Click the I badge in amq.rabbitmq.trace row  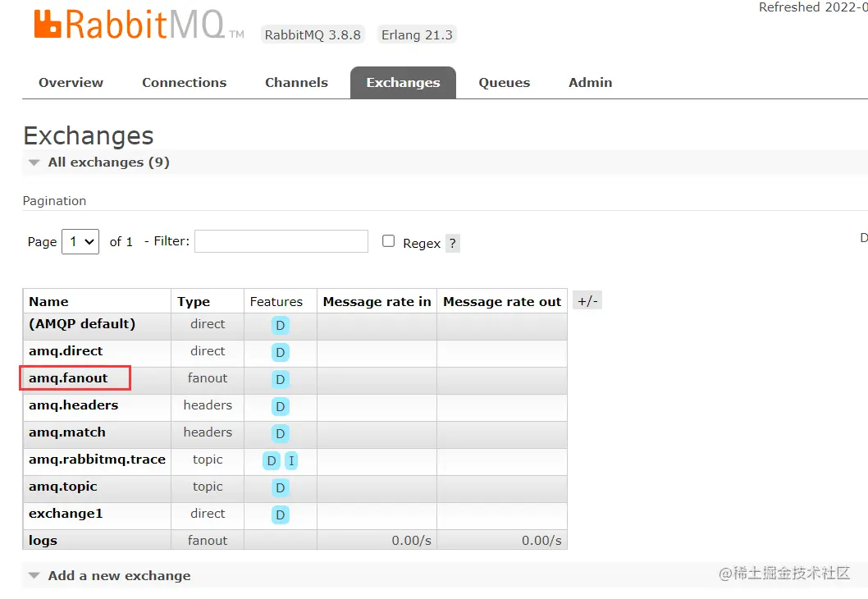(291, 460)
